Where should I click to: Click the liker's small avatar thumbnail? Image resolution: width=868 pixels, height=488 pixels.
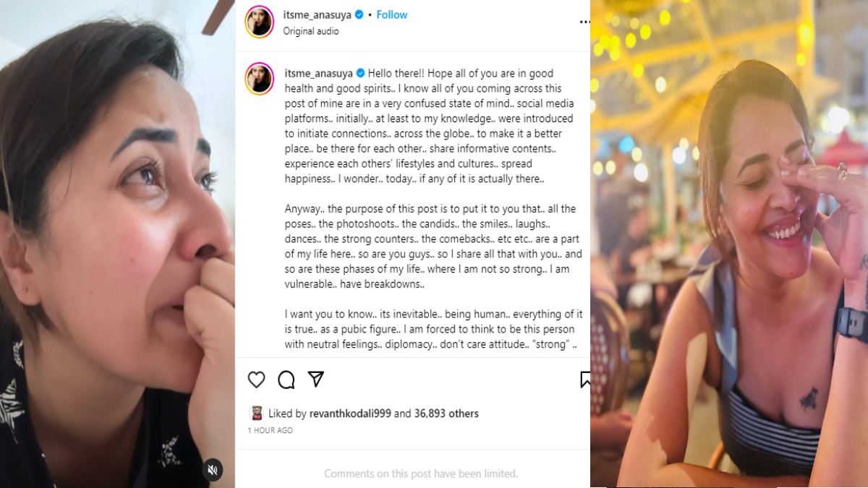[256, 414]
